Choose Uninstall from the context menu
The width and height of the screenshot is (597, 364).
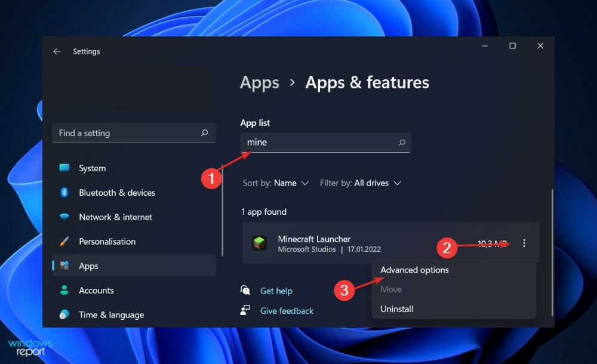397,309
